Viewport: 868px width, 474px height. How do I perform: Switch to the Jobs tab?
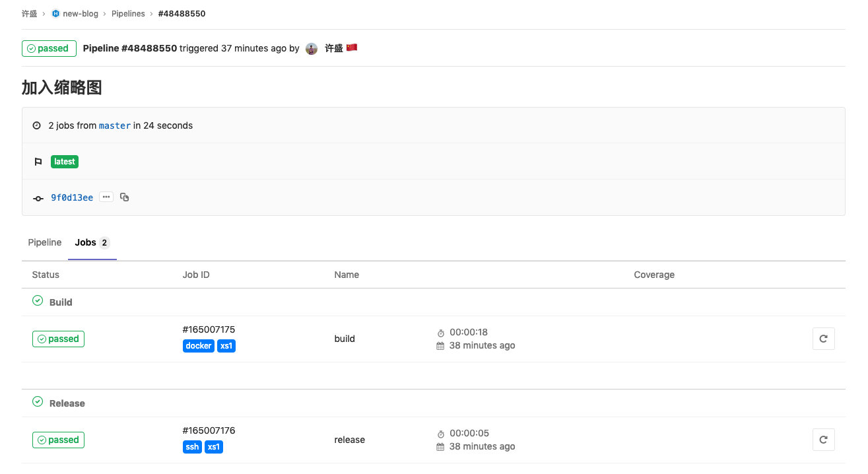click(x=86, y=242)
